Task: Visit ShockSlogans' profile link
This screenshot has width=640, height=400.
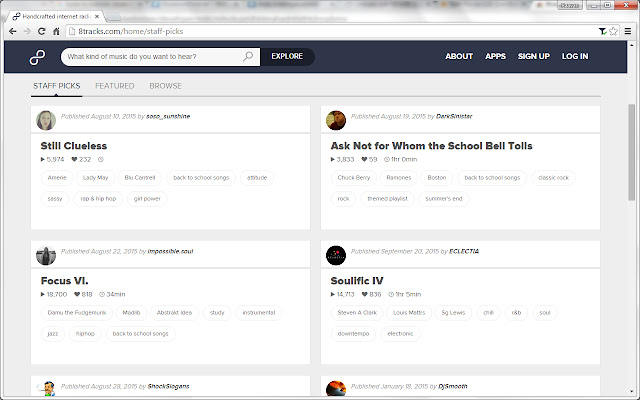Action: 169,386
